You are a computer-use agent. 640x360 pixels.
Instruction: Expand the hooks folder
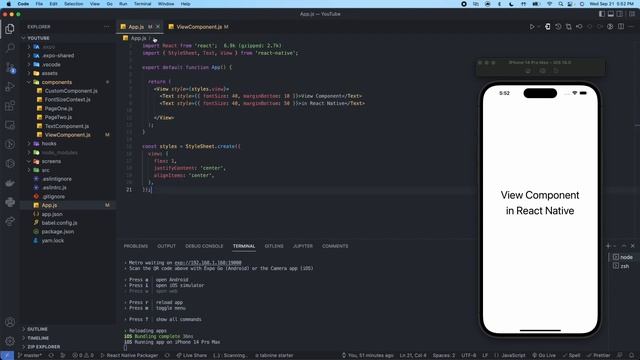(x=49, y=144)
